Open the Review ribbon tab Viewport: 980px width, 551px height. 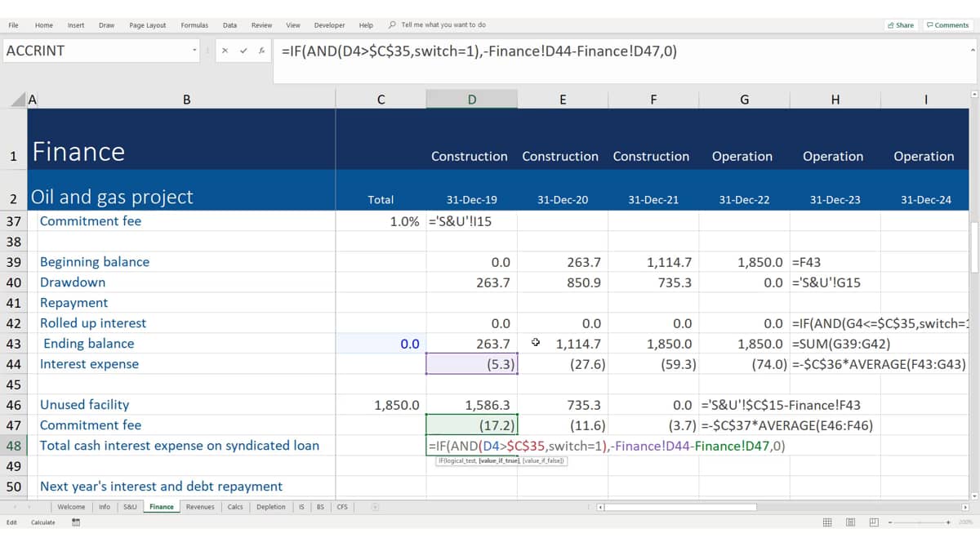(x=261, y=25)
